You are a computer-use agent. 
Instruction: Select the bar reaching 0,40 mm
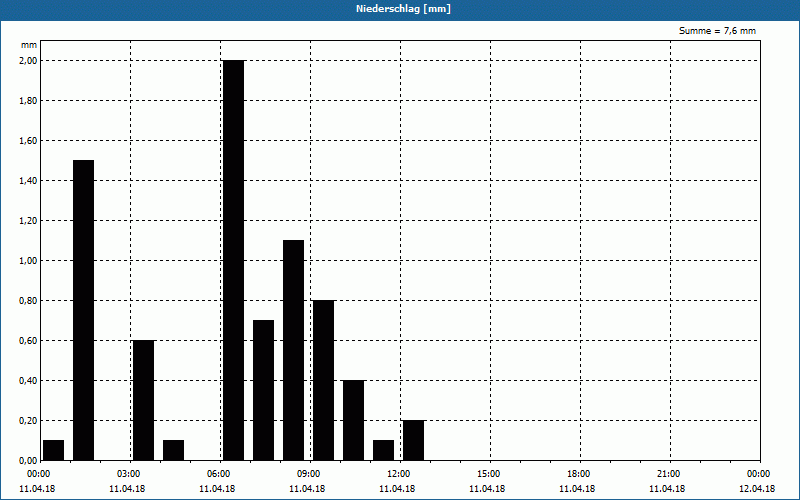point(354,420)
